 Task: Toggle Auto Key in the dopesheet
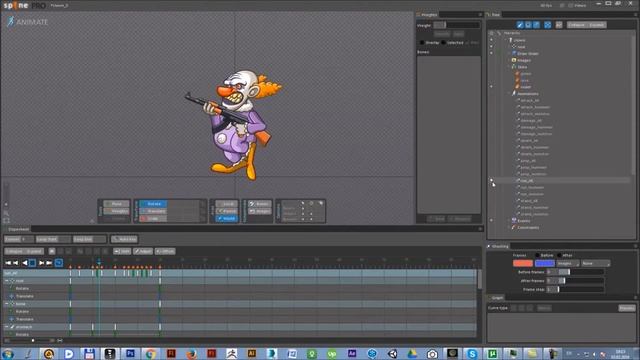pyautogui.click(x=125, y=239)
